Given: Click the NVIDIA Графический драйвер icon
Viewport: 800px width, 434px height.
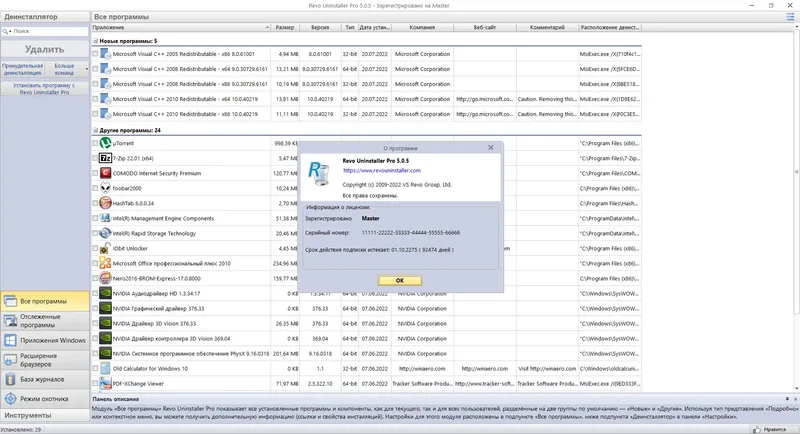Looking at the screenshot, I should [105, 309].
